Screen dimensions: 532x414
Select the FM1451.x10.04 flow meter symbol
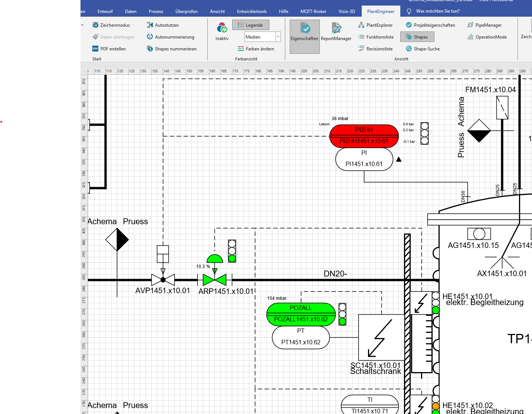click(x=502, y=107)
